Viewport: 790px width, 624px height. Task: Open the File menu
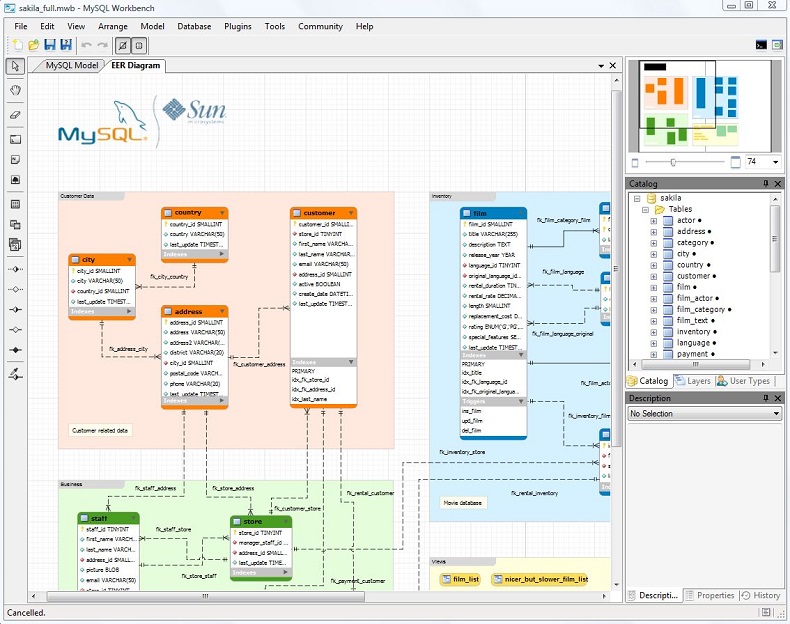click(x=21, y=26)
